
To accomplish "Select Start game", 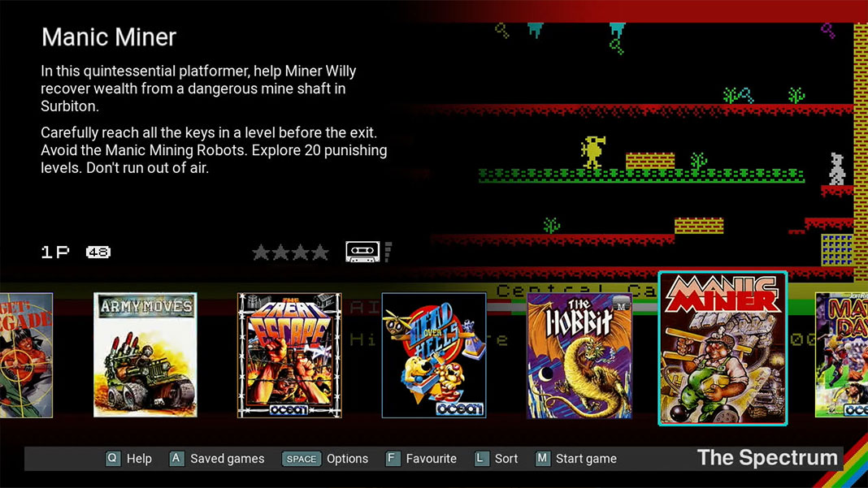I will [586, 459].
